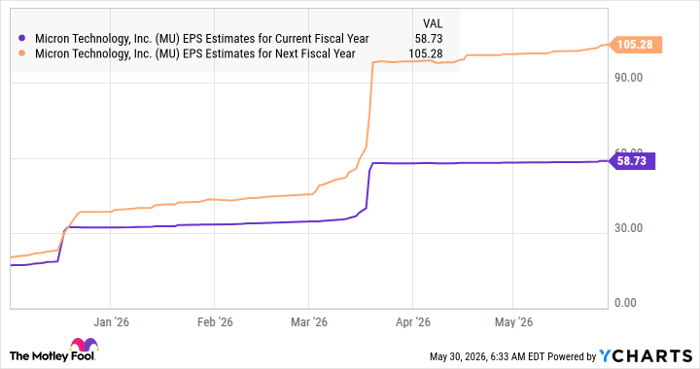The height and width of the screenshot is (369, 700).
Task: Click the Jan '26 x-axis label
Action: [x=111, y=322]
